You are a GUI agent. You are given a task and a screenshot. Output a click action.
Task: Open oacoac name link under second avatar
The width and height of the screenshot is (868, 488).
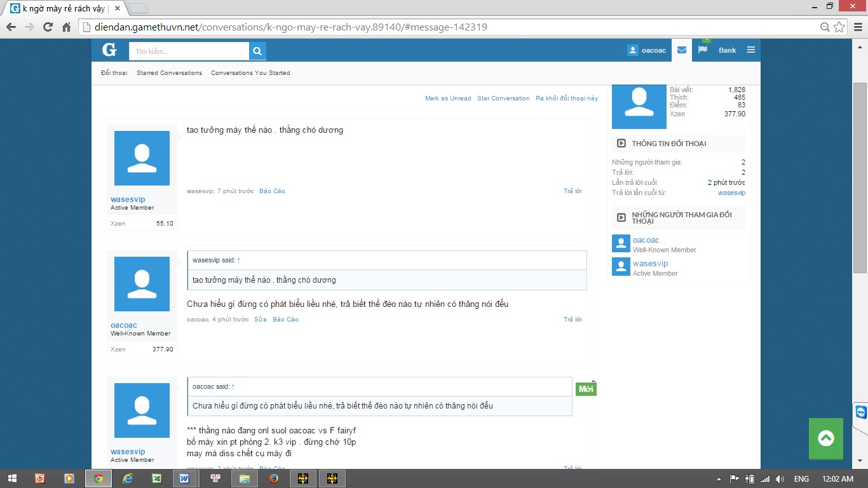pyautogui.click(x=124, y=325)
